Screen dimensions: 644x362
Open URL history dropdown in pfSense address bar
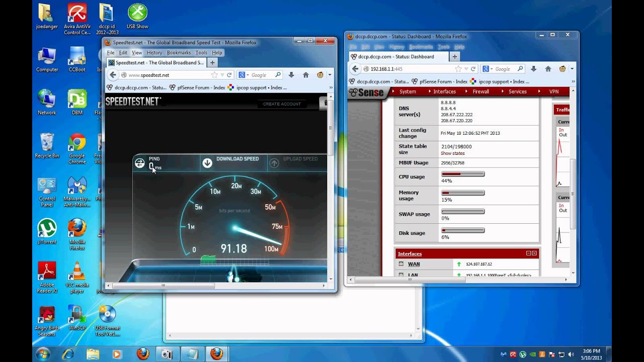[466, 69]
